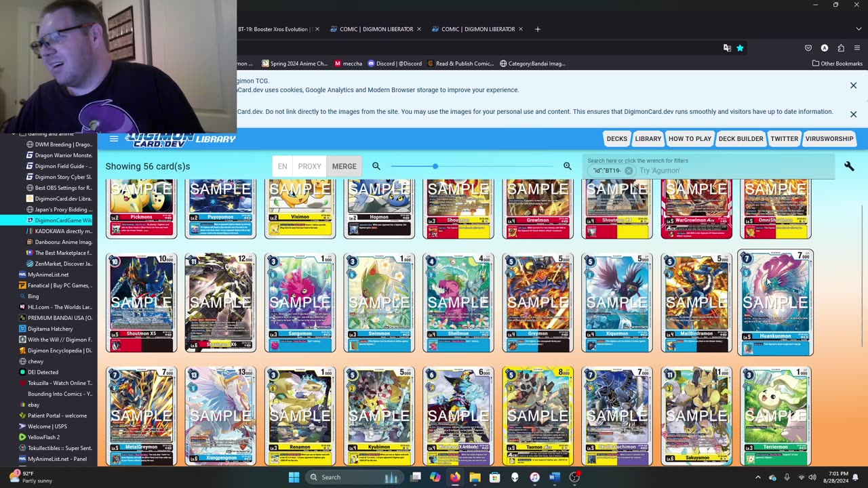
Task: Open the Read & Publish Comic... bookmark
Action: tap(460, 64)
